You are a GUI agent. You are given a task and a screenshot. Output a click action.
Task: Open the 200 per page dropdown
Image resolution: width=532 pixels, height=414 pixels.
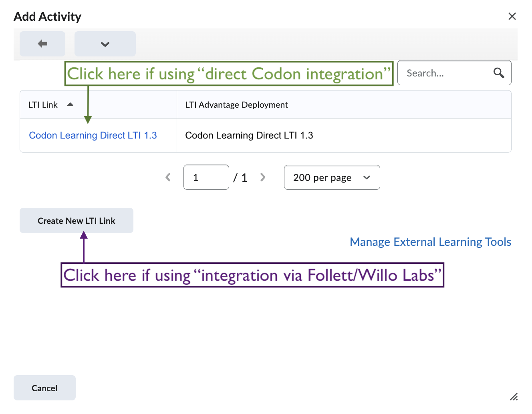(332, 177)
